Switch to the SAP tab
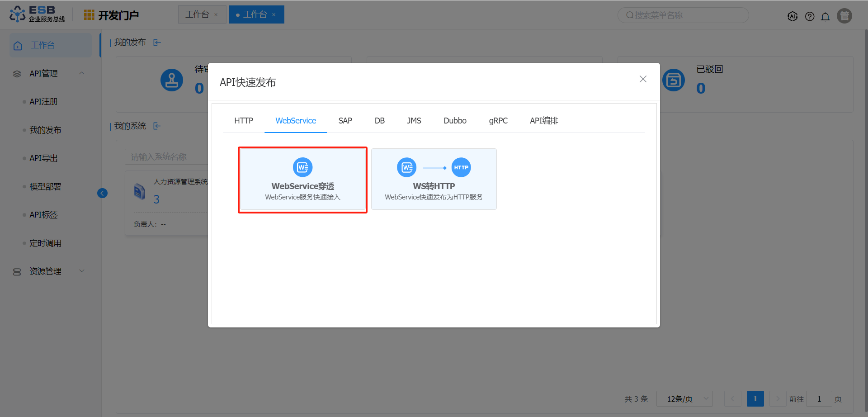The image size is (868, 417). click(345, 121)
